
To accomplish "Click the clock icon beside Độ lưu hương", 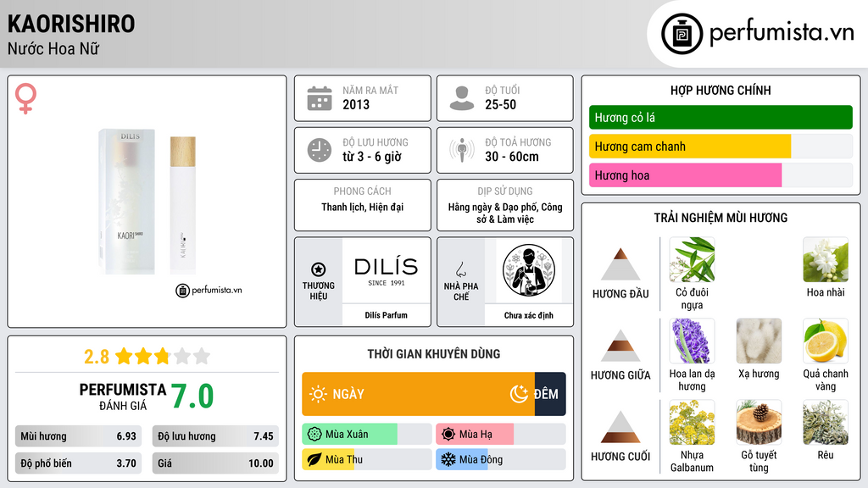I will click(x=320, y=150).
